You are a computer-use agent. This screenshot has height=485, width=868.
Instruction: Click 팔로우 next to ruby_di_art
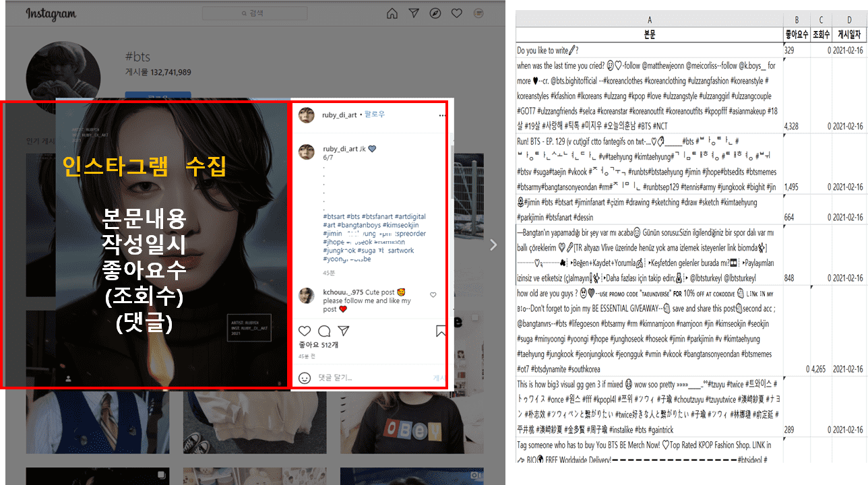(374, 115)
